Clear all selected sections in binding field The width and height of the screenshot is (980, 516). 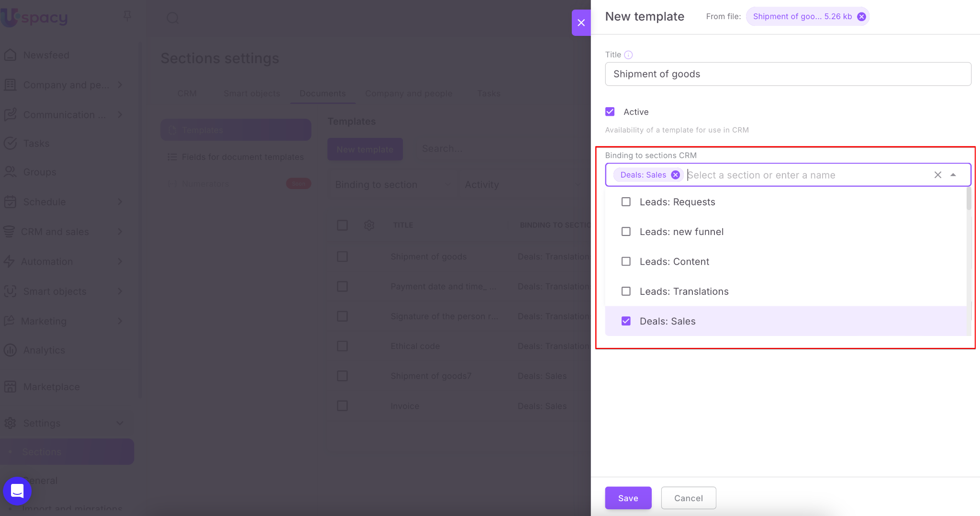point(937,175)
